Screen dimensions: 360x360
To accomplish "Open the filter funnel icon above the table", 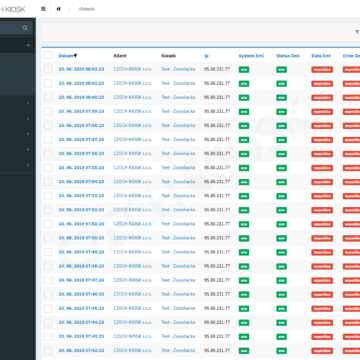I will coord(357,32).
